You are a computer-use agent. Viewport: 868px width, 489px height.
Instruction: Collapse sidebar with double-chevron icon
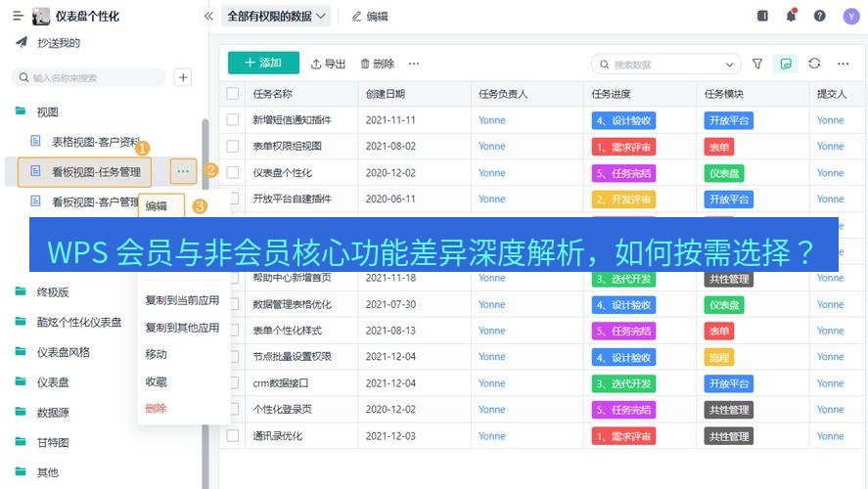pos(208,16)
